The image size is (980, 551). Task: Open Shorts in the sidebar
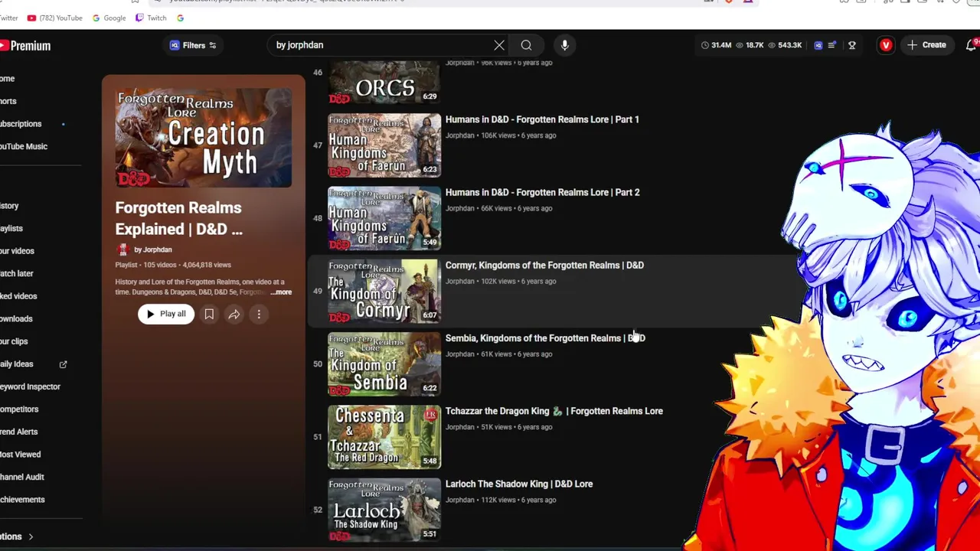(x=8, y=101)
